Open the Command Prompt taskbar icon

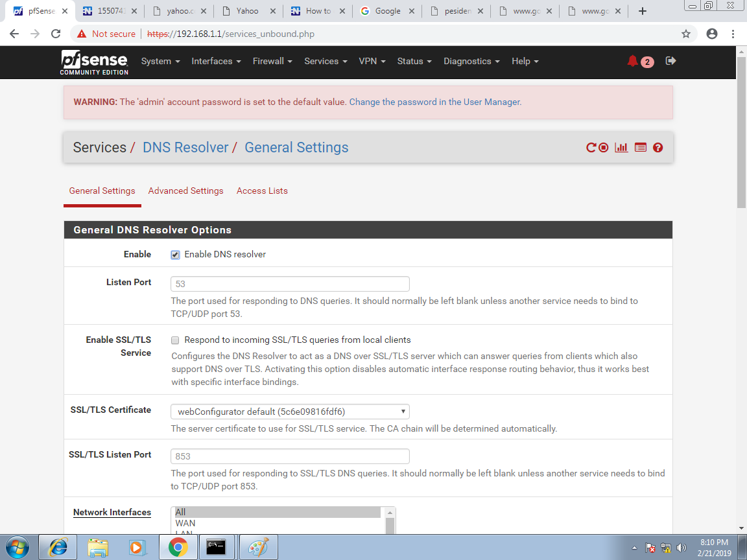218,548
